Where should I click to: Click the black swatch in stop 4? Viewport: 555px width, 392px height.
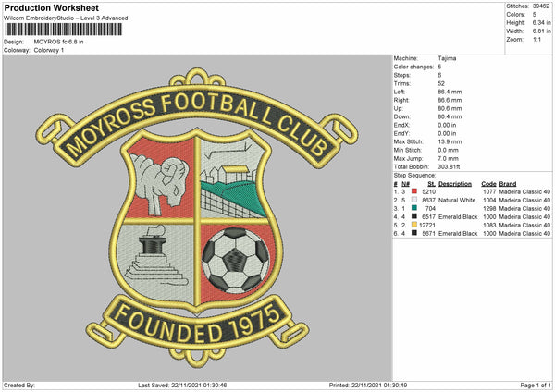coord(414,216)
